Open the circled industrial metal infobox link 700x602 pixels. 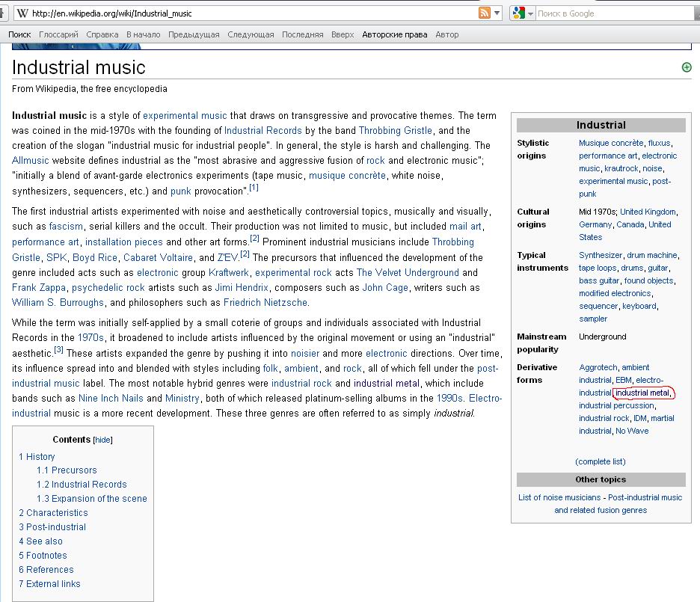pos(642,393)
